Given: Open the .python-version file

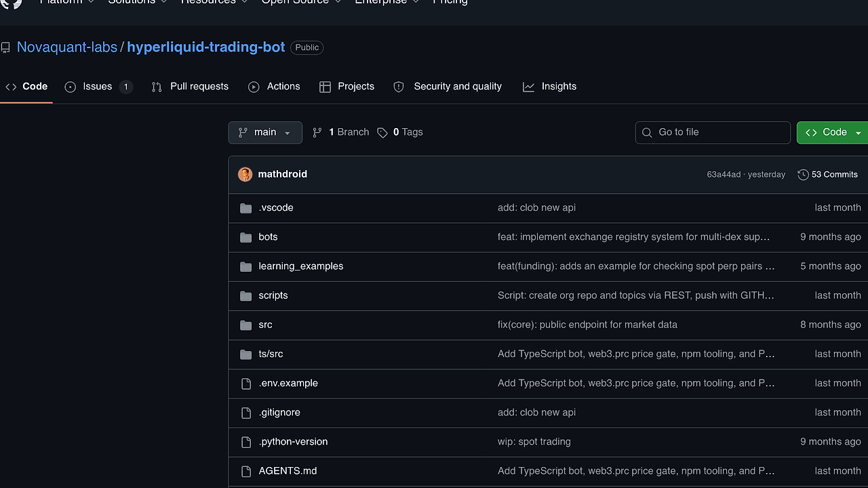Looking at the screenshot, I should coord(293,441).
